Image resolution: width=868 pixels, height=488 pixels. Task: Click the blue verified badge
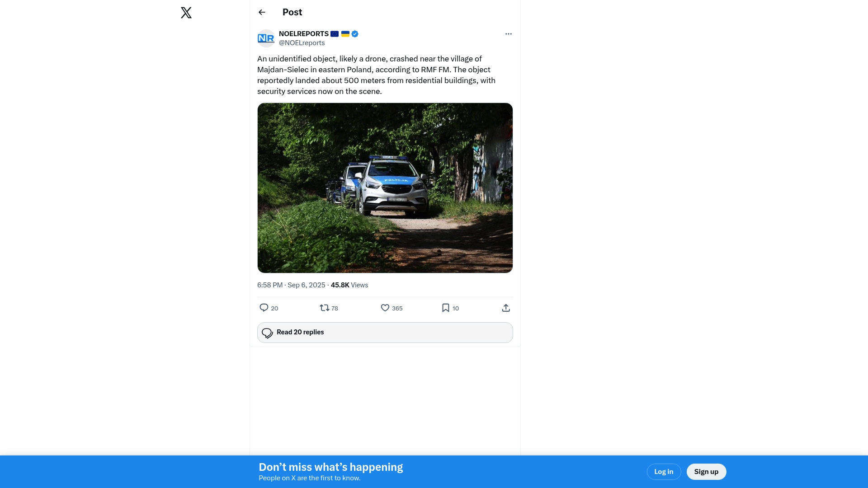click(355, 34)
